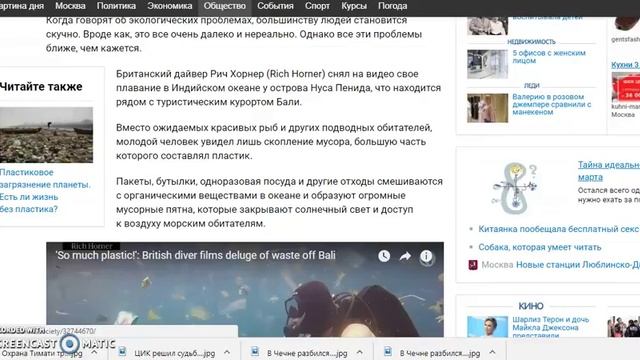
Task: Open the Курсы menu item
Action: coord(354,6)
